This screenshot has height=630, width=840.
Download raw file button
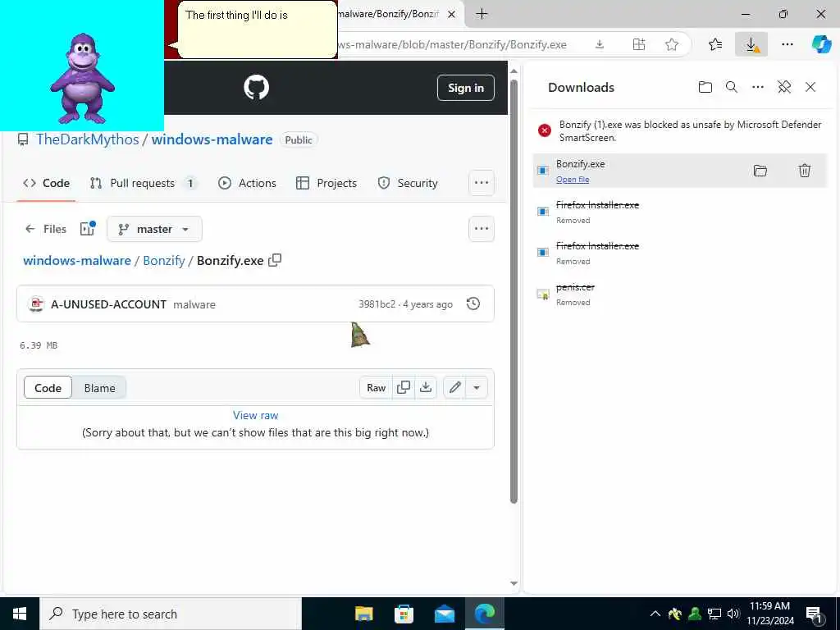point(426,387)
